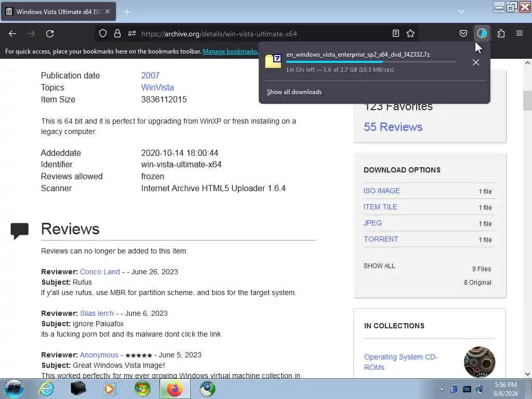The image size is (532, 399).
Task: Select the 3836112015 item size value
Action: coord(164,99)
